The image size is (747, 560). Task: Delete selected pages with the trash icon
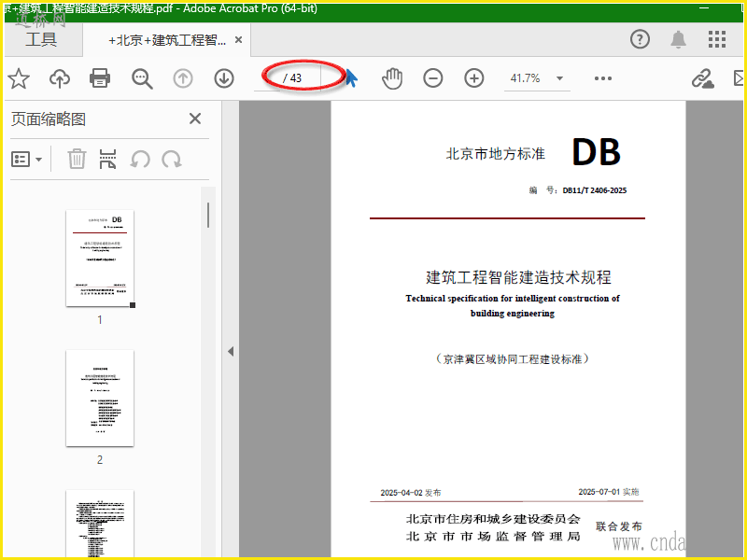77,159
